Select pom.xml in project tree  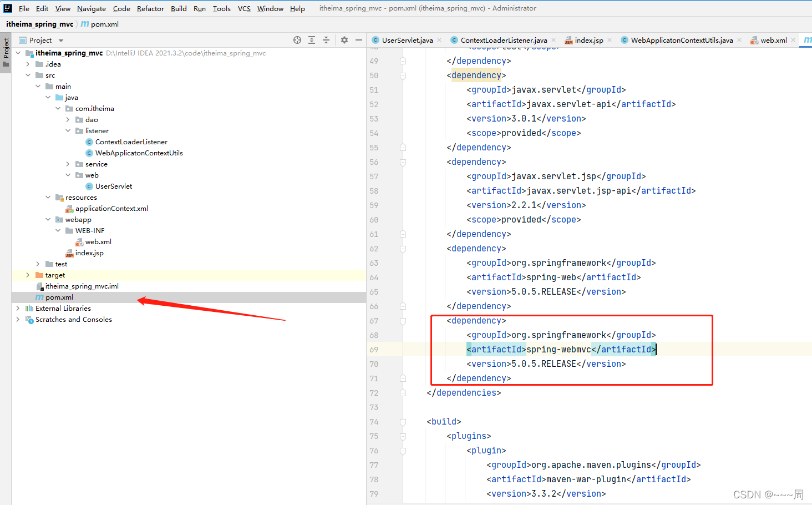(59, 297)
